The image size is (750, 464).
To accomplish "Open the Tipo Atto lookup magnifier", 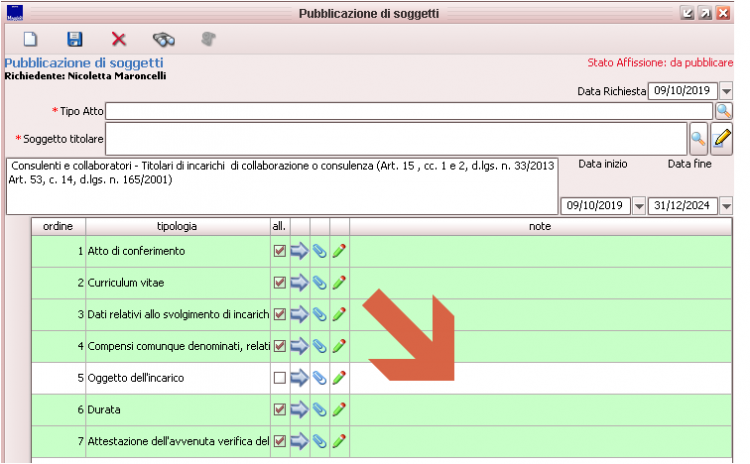I will (723, 111).
